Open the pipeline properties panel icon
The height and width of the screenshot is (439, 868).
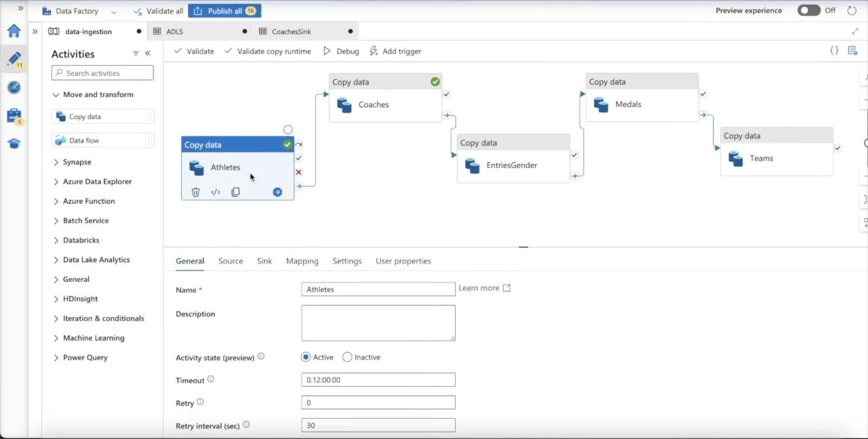(x=852, y=51)
